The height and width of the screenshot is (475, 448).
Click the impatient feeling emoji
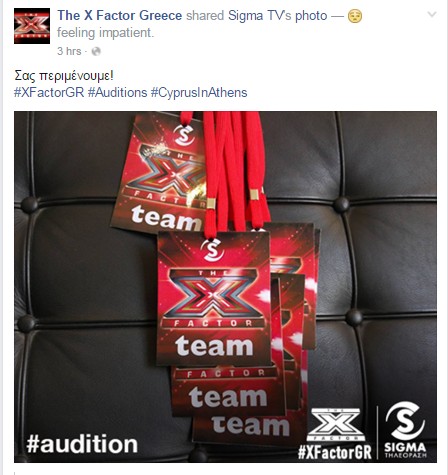(x=355, y=16)
